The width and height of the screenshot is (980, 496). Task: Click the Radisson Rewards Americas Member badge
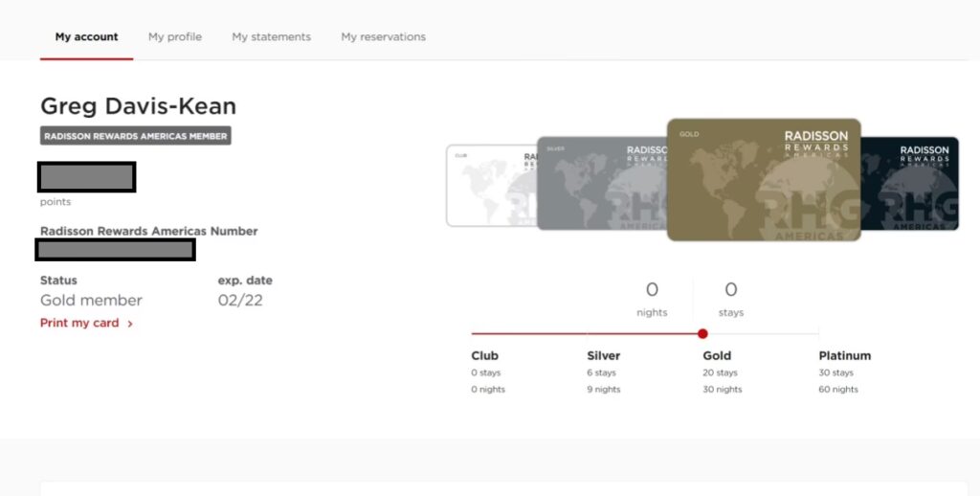click(x=135, y=136)
